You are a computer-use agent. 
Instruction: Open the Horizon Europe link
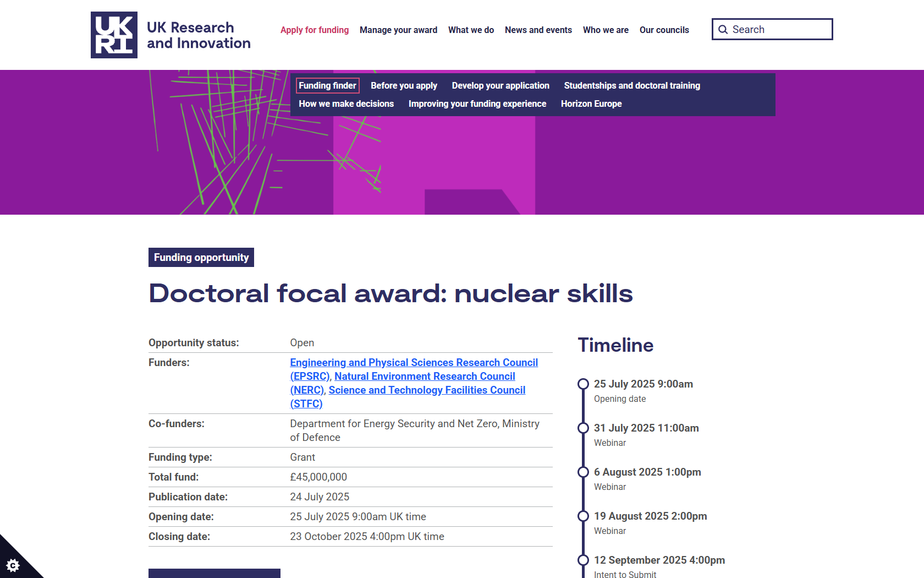[591, 103]
